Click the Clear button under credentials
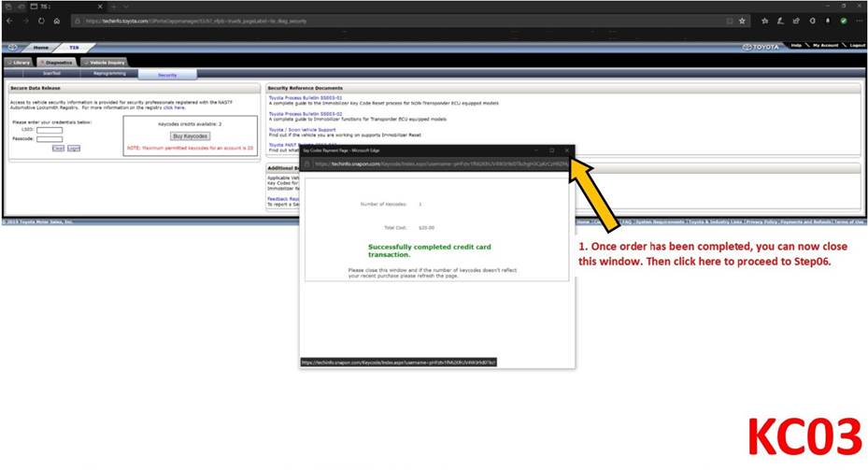The width and height of the screenshot is (868, 470). click(58, 149)
